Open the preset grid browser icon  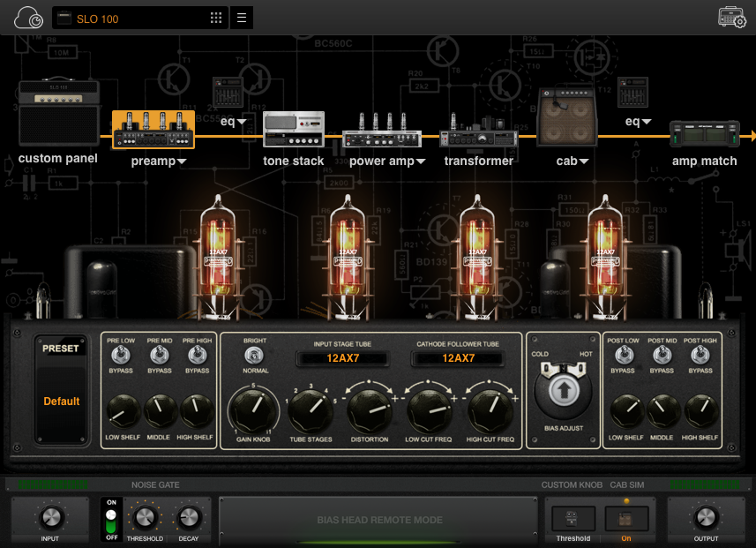coord(215,17)
